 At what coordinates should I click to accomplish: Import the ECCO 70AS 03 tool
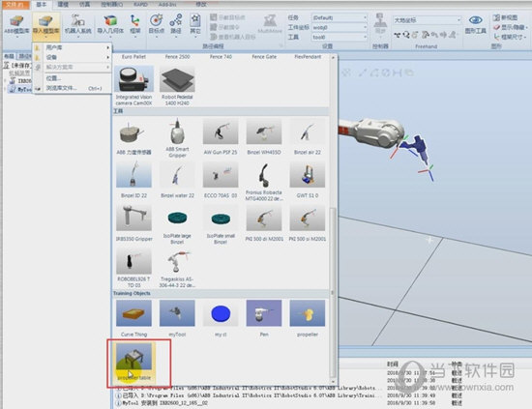tap(221, 180)
